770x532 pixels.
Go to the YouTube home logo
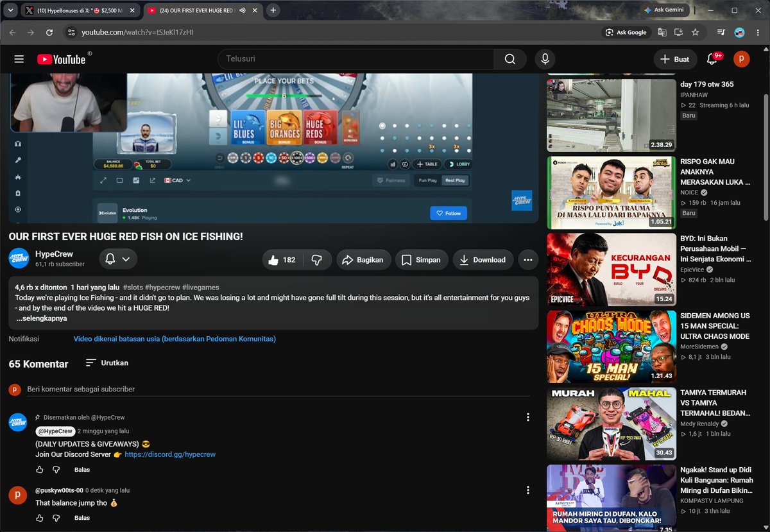(61, 59)
